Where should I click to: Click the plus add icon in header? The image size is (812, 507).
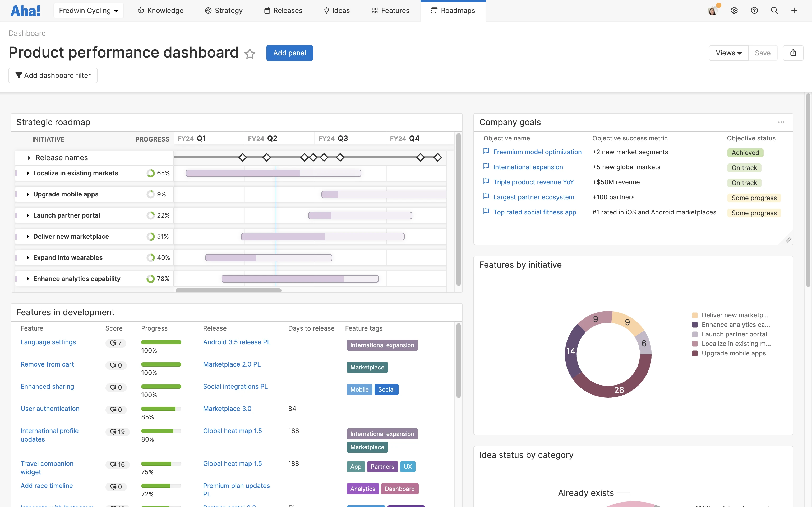point(794,10)
